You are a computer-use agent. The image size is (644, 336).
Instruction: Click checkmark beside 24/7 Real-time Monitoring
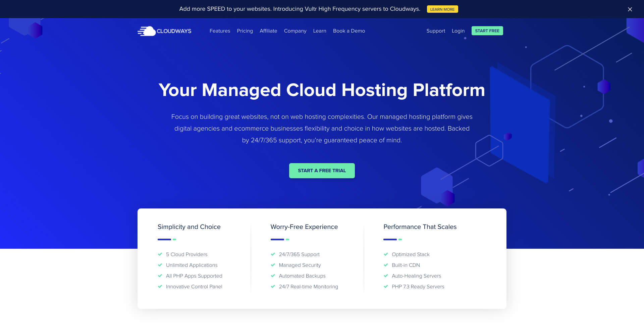pyautogui.click(x=273, y=286)
